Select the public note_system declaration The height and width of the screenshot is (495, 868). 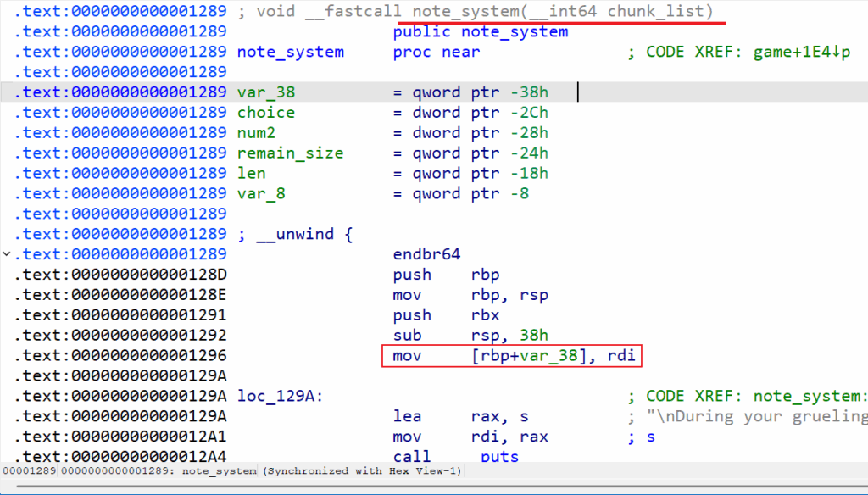(x=481, y=31)
